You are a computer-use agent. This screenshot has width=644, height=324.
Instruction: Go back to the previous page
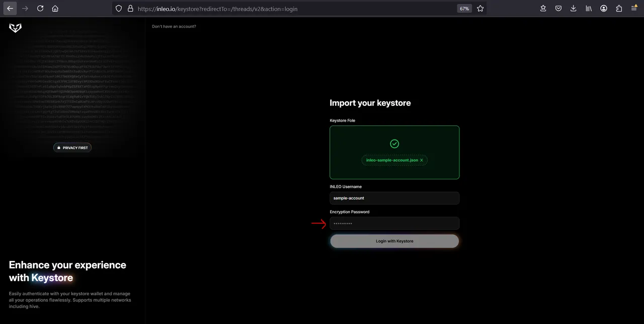(10, 9)
